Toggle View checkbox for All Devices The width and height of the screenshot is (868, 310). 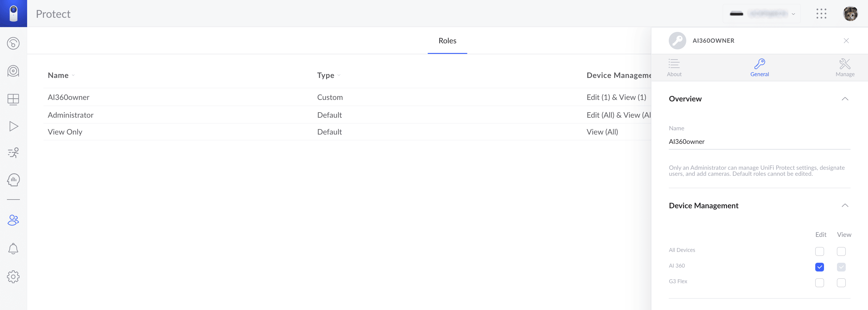[x=841, y=251]
